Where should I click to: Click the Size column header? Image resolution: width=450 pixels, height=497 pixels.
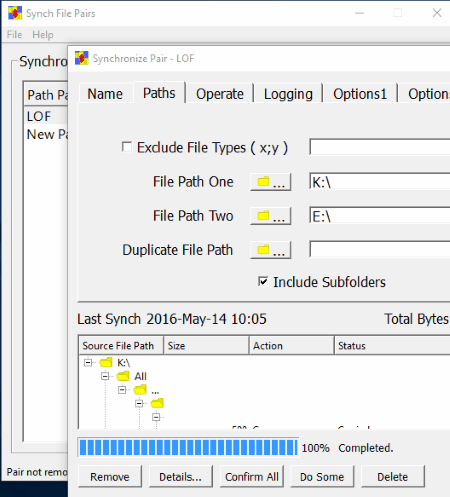click(206, 346)
